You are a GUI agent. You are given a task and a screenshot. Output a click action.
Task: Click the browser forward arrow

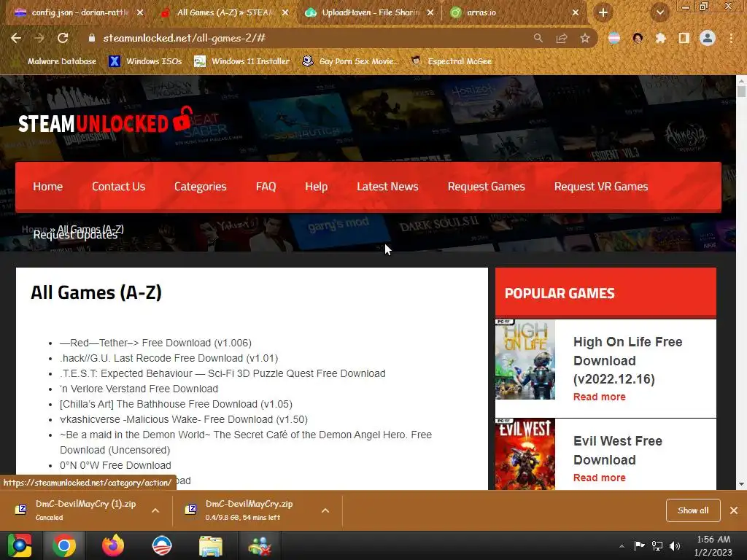click(39, 38)
